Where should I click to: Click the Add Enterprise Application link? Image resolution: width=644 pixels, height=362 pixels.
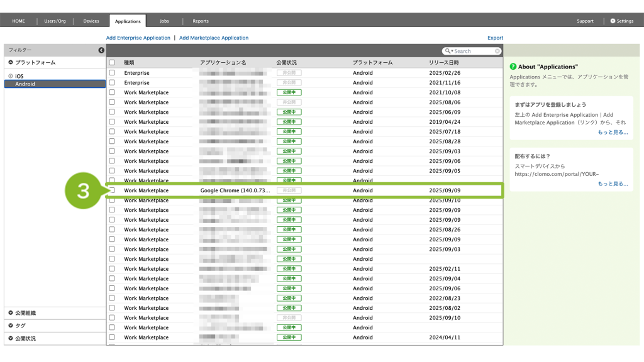[x=138, y=38]
